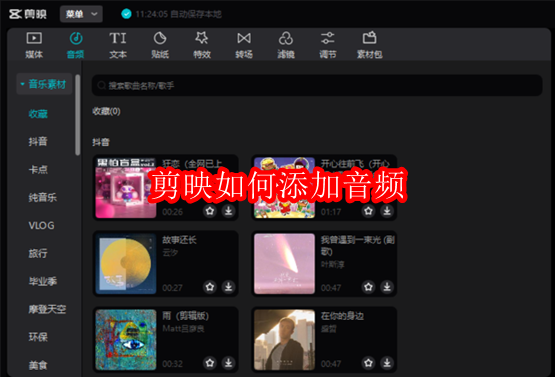Click the song search input field

317,85
